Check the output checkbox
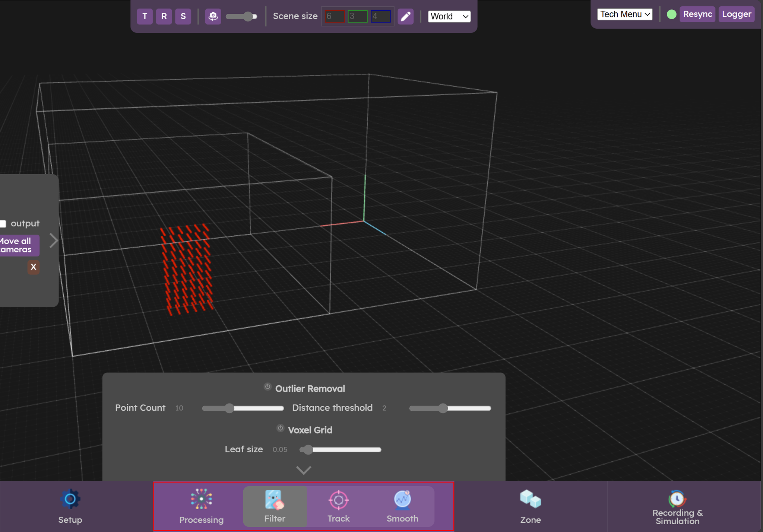The image size is (763, 532). coord(3,224)
